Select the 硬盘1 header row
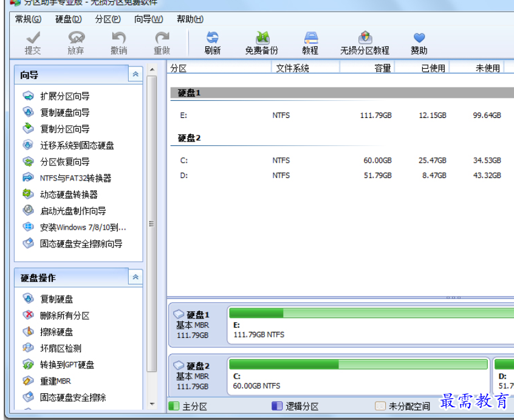514x420 pixels. tap(342, 93)
